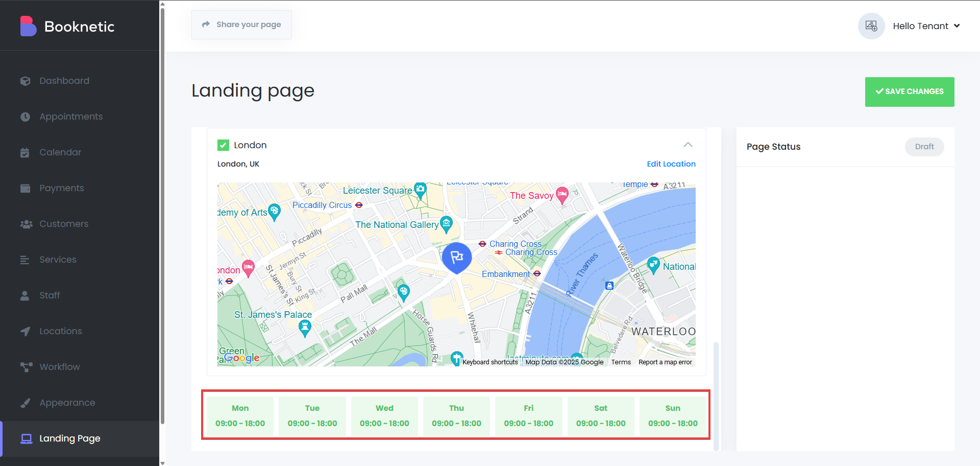Click St. James's Palace map pin

pyautogui.click(x=305, y=329)
